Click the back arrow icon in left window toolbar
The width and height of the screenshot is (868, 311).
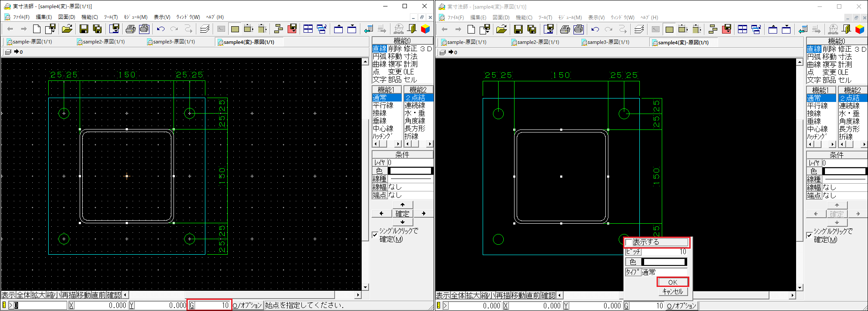10,29
